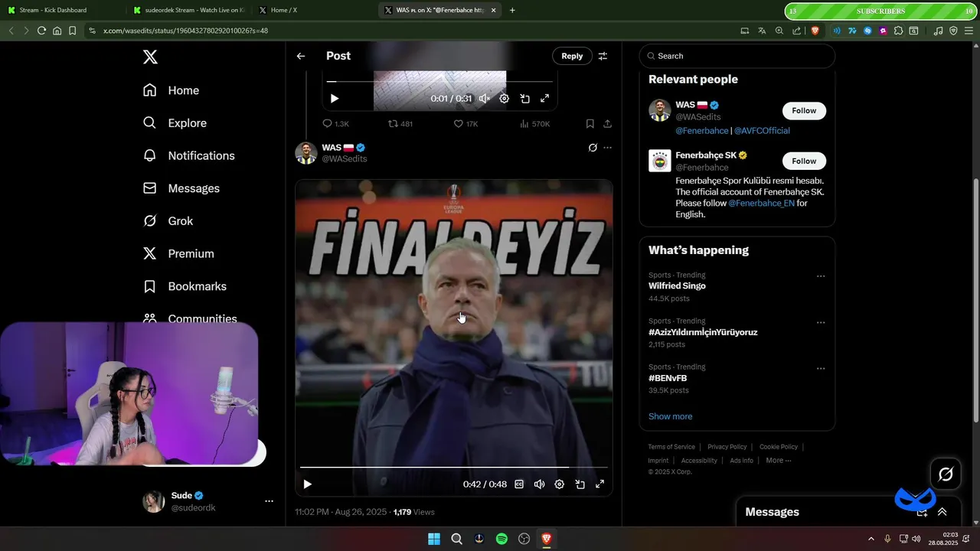Open more options on WAS post

tap(608, 148)
